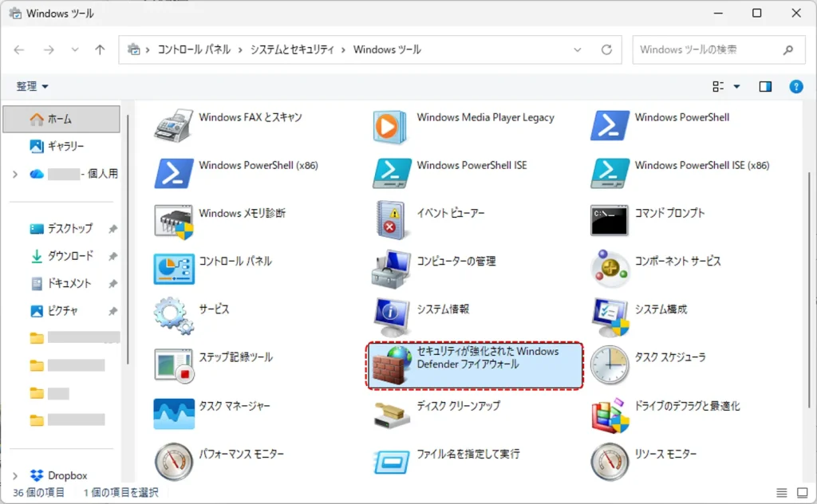Select ダウンロード in the navigation pane

70,256
